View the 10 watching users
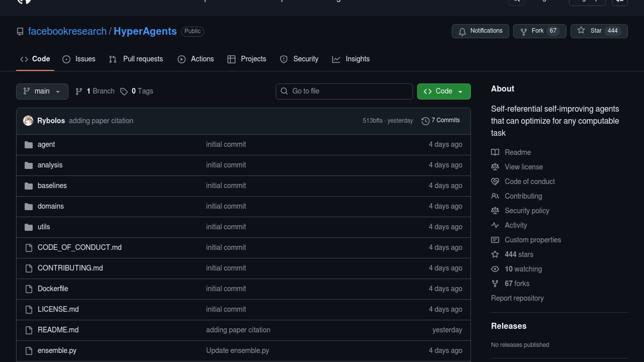644x362 pixels. [523, 269]
